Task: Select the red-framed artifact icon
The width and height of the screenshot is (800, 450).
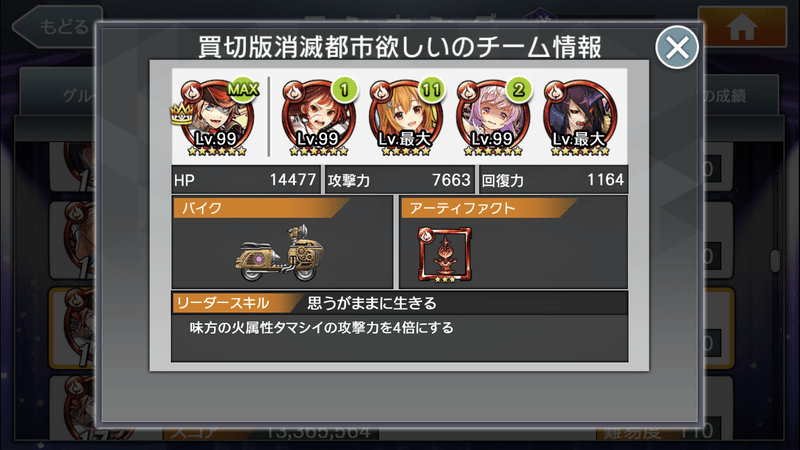Action: click(x=444, y=255)
